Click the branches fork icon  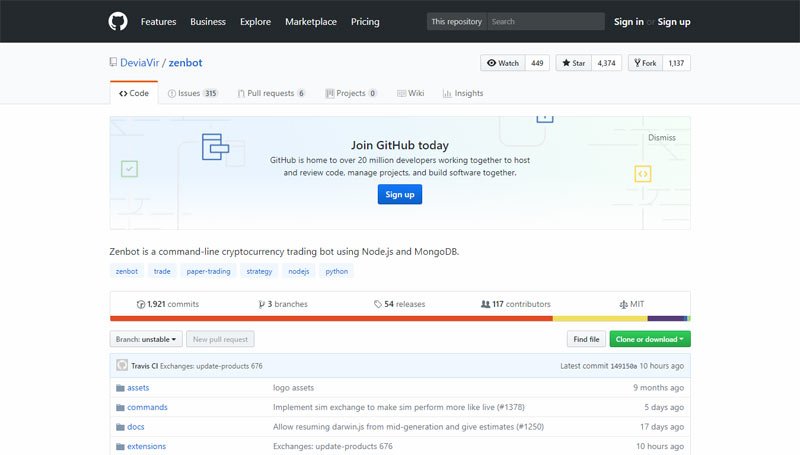coord(262,305)
